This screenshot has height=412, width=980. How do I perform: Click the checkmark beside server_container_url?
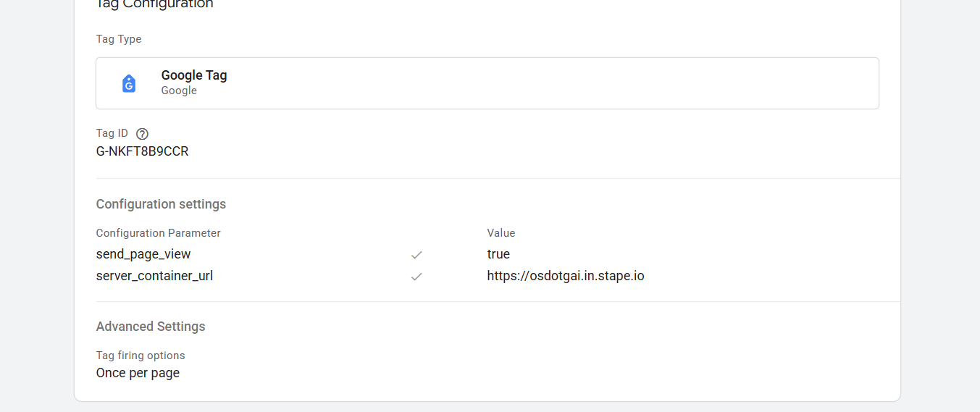coord(416,277)
